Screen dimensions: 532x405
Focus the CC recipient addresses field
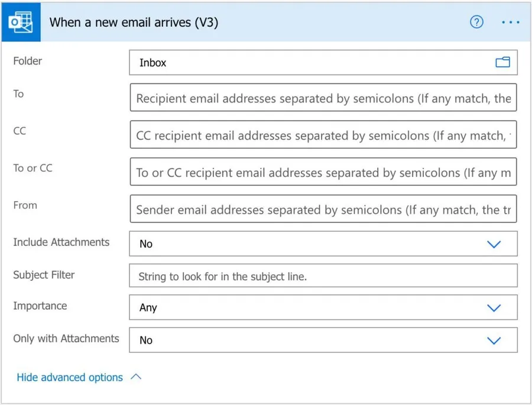coord(323,135)
